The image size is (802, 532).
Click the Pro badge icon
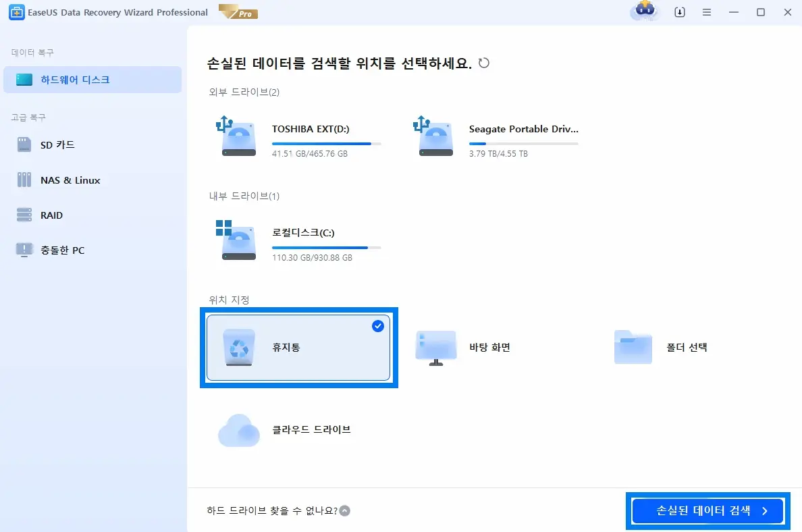coord(238,11)
